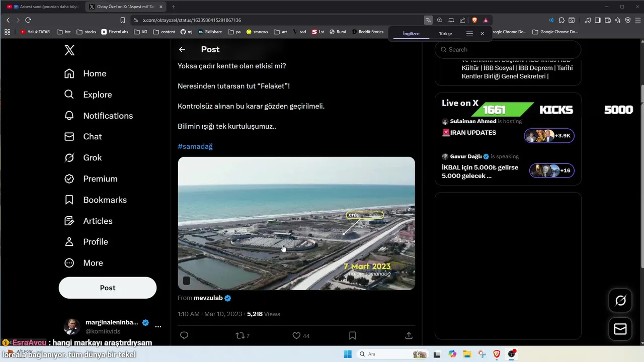Click the browser back arrow

8,20
